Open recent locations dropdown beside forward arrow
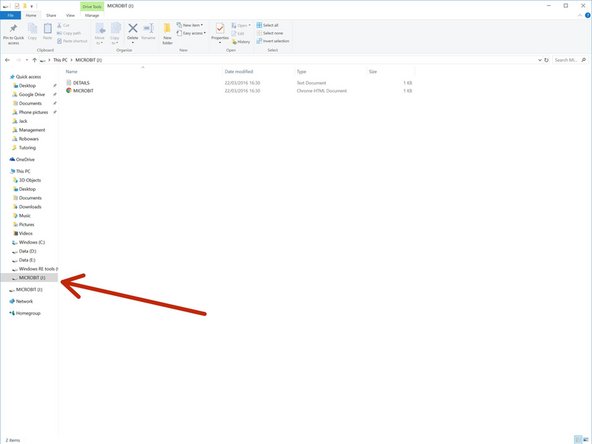Image resolution: width=592 pixels, height=444 pixels. coord(27,60)
